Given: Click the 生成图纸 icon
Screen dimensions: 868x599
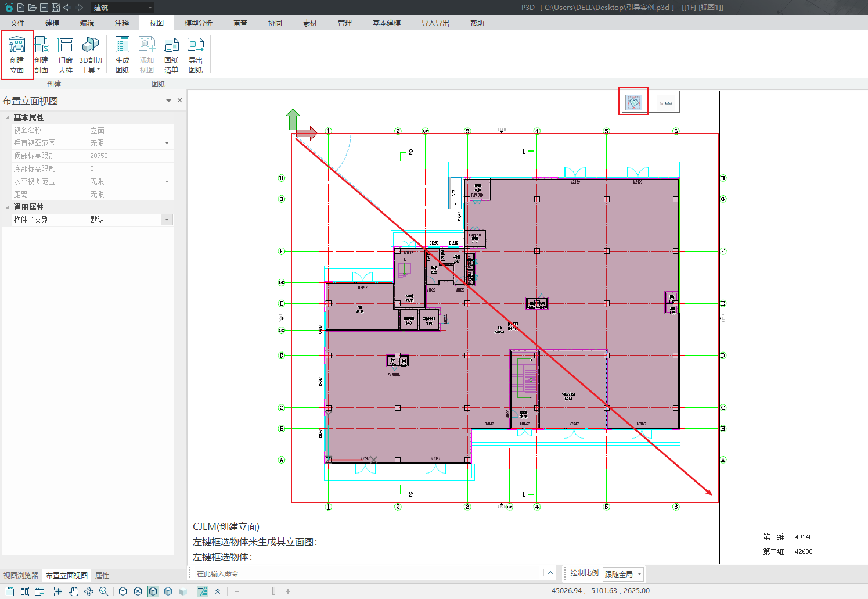Looking at the screenshot, I should tap(123, 55).
